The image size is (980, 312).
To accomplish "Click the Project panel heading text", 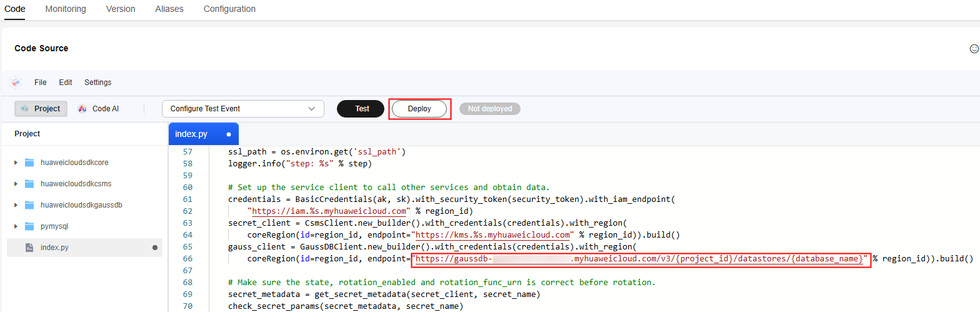I will coord(27,134).
